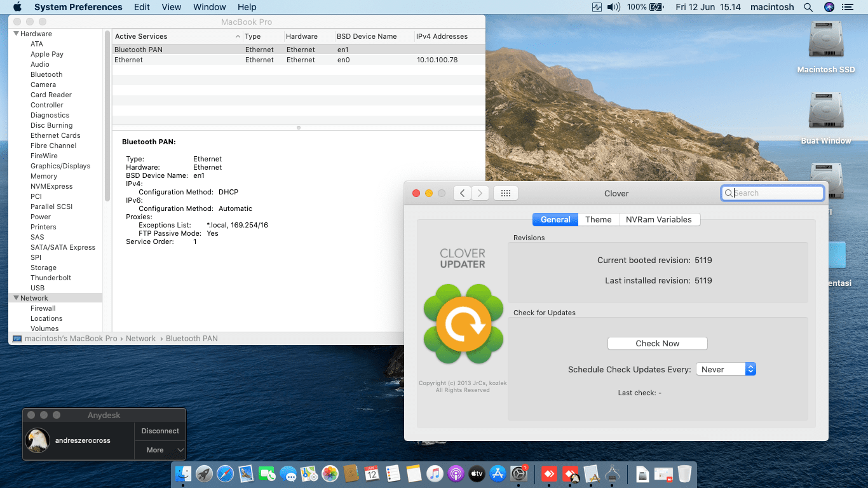Viewport: 868px width, 488px height.
Task: Open the Window menu
Action: coord(209,7)
